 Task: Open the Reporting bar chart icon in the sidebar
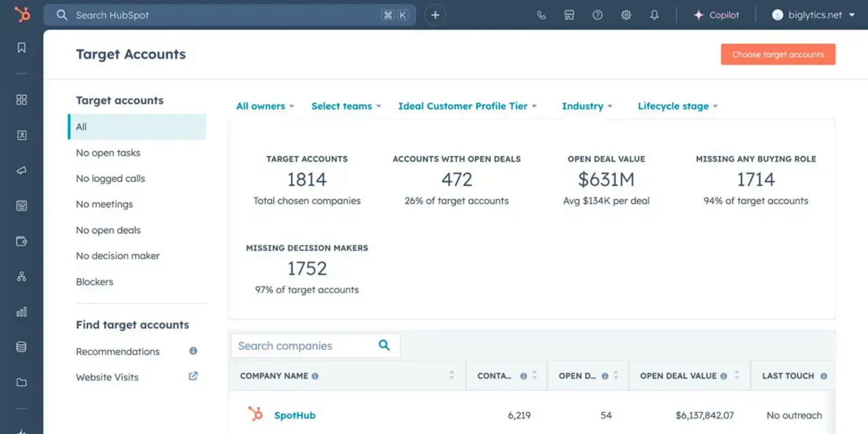(22, 312)
